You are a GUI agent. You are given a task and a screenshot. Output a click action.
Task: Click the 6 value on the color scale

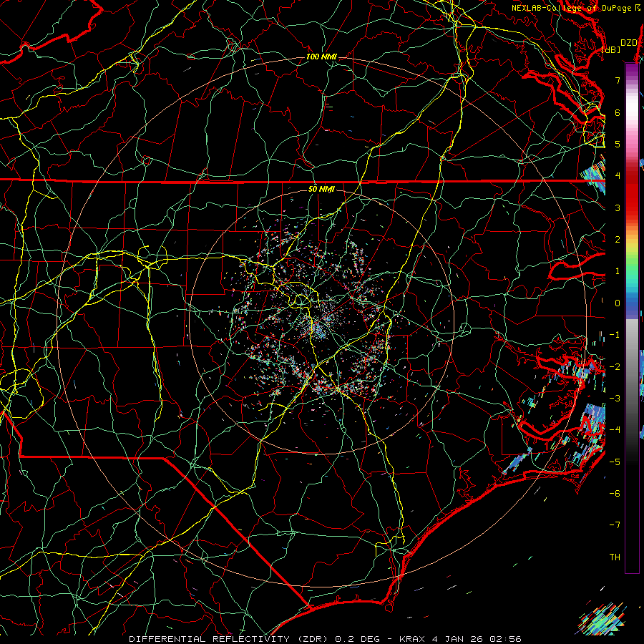tap(618, 112)
